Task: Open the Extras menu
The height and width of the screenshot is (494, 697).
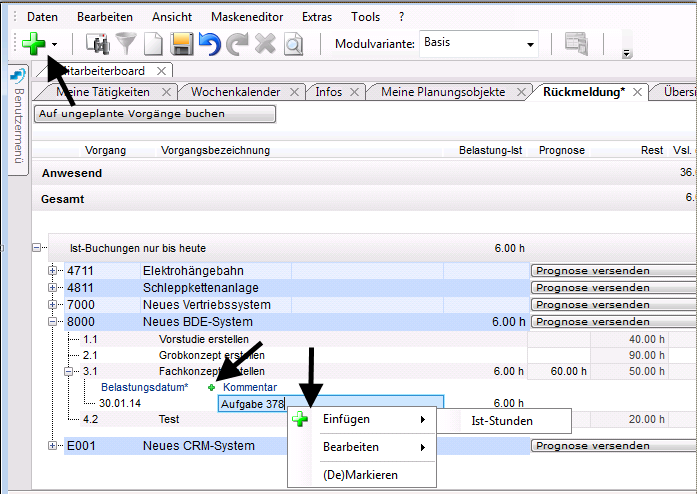Action: (x=317, y=17)
